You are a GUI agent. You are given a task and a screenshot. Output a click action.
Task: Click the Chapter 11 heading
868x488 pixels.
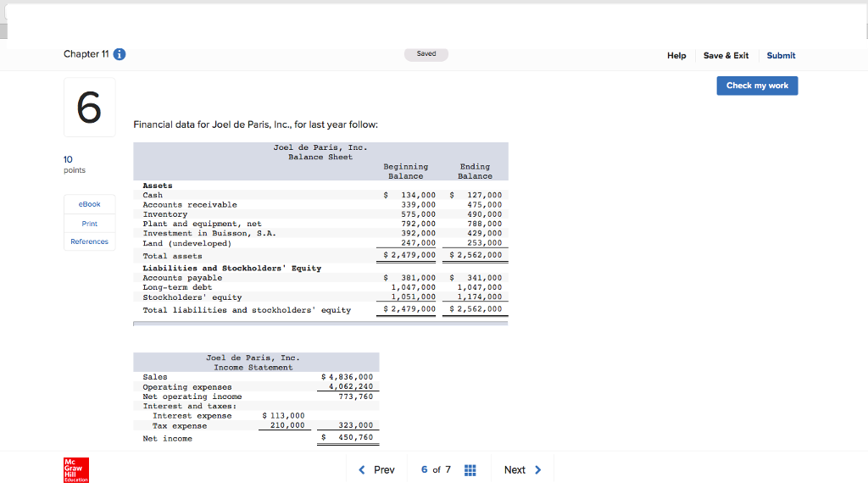[87, 54]
